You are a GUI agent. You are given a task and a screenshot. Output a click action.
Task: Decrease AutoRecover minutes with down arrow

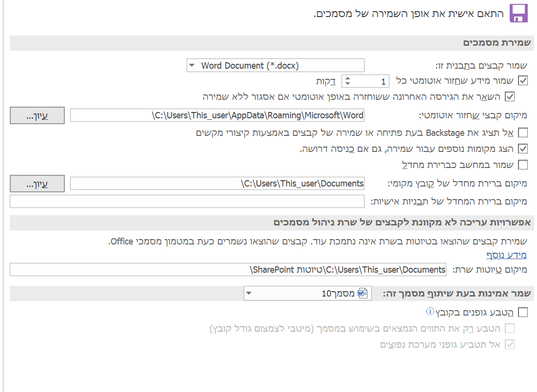coord(348,83)
